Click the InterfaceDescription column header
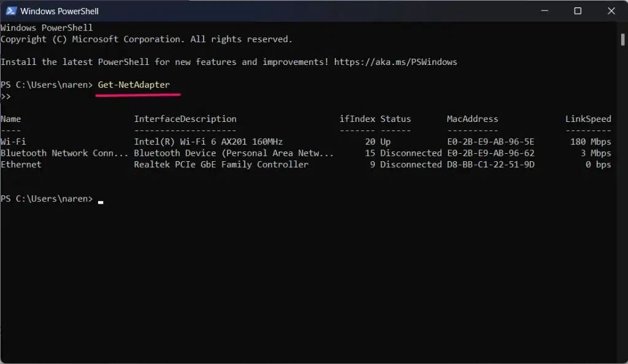The image size is (628, 364). click(x=185, y=119)
